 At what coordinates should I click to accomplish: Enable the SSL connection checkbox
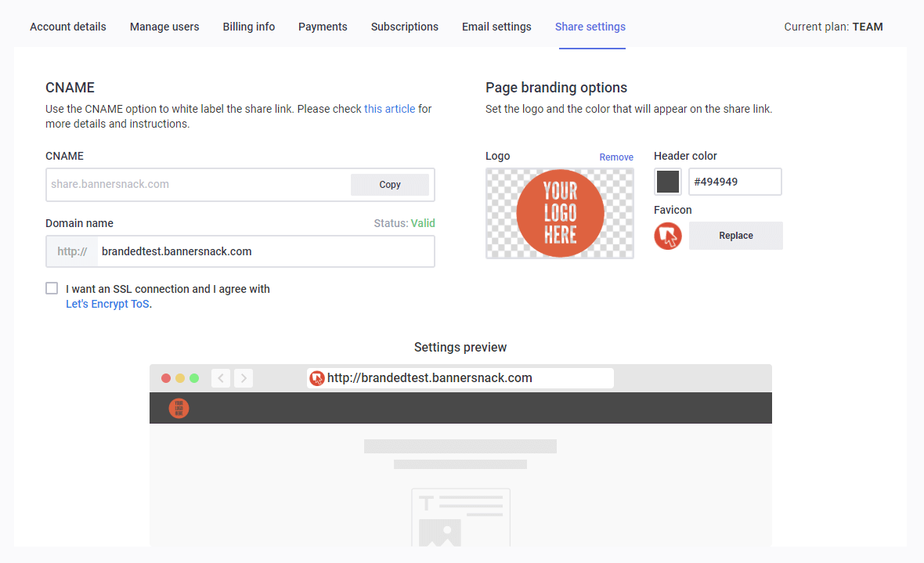pyautogui.click(x=52, y=288)
